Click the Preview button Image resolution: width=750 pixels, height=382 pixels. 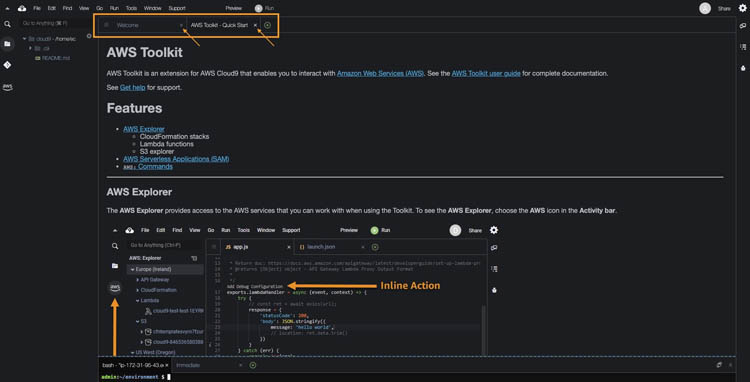coord(233,8)
